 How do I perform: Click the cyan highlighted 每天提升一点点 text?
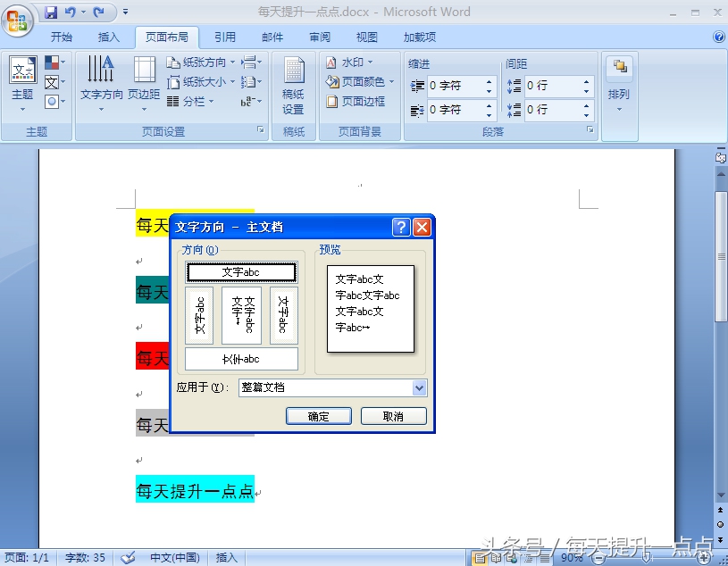pos(195,491)
